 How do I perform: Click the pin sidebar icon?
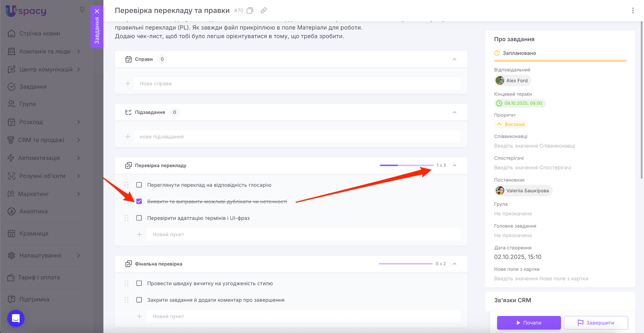tap(82, 10)
